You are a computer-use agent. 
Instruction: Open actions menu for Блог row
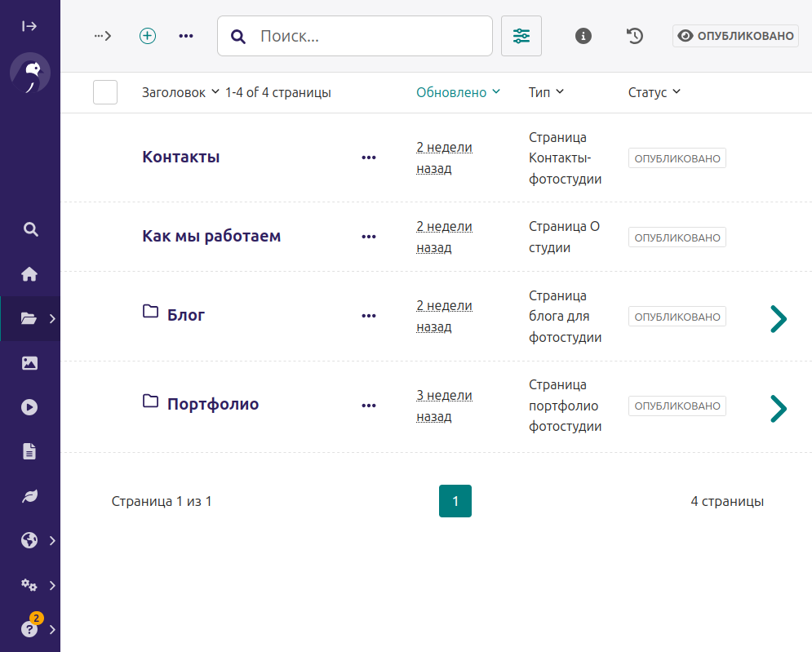click(x=369, y=316)
